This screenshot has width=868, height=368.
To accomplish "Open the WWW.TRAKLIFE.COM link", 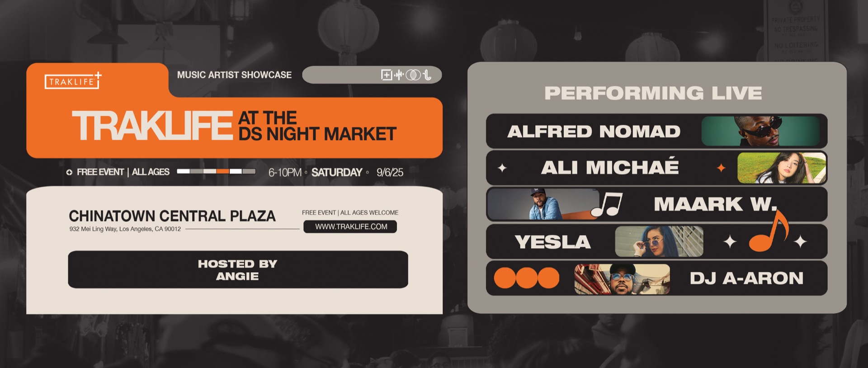I will click(x=350, y=226).
